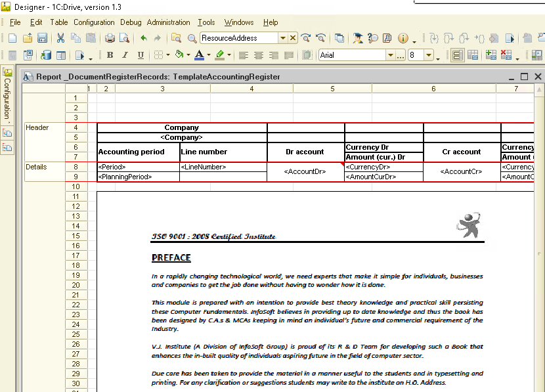Toggle Underline text formatting

pos(141,55)
